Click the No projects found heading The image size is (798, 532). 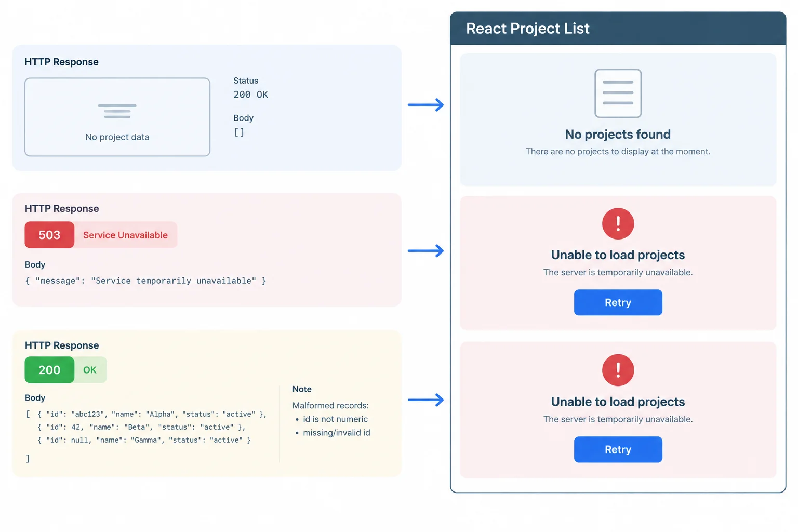click(x=618, y=135)
